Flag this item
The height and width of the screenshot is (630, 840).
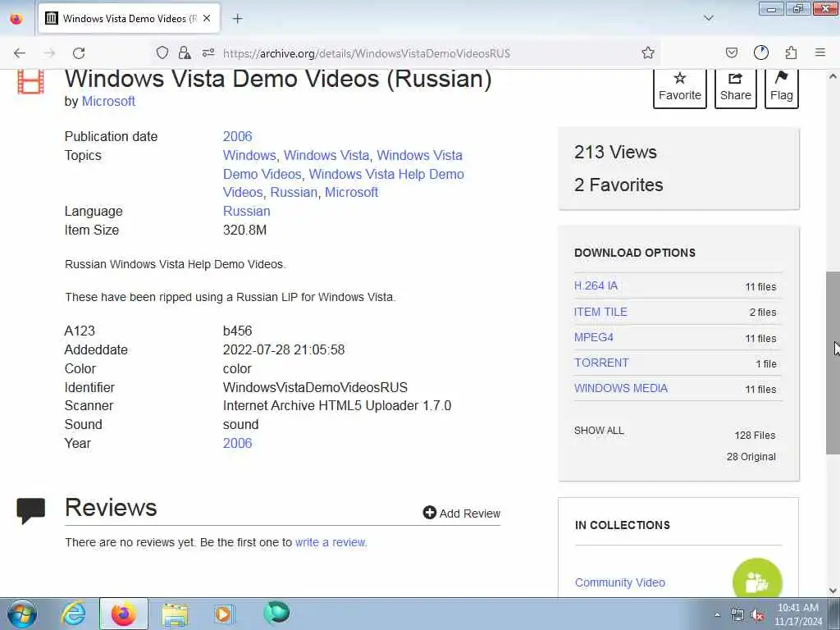782,87
